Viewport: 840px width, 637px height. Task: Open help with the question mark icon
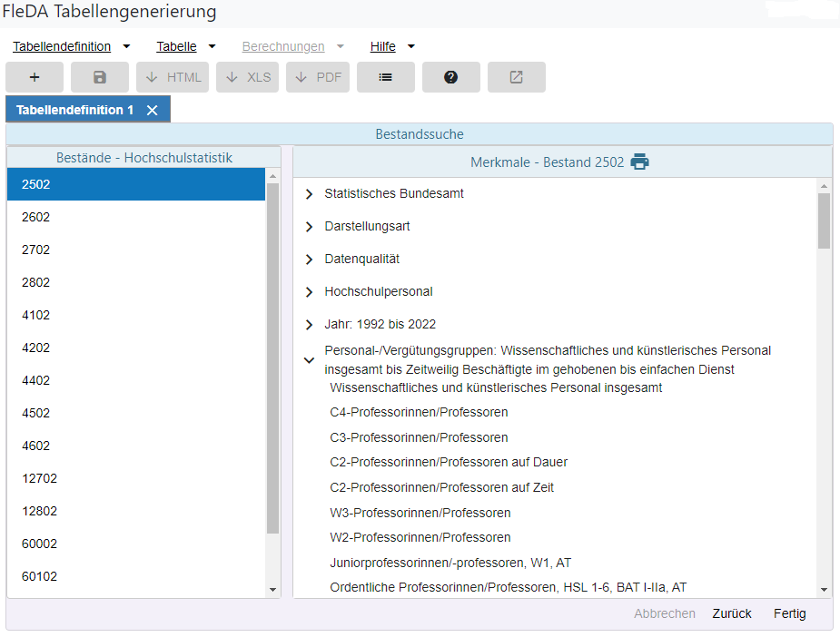[x=450, y=77]
